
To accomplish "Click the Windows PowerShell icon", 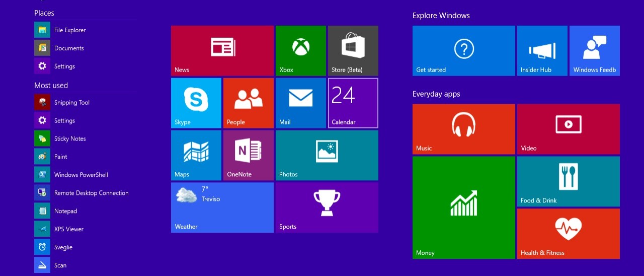I will point(42,175).
